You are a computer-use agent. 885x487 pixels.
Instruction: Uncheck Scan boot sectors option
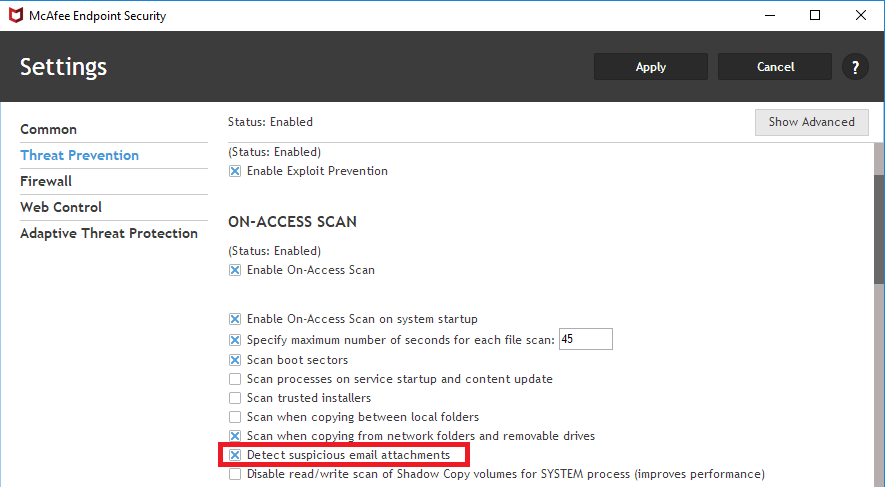coord(235,360)
